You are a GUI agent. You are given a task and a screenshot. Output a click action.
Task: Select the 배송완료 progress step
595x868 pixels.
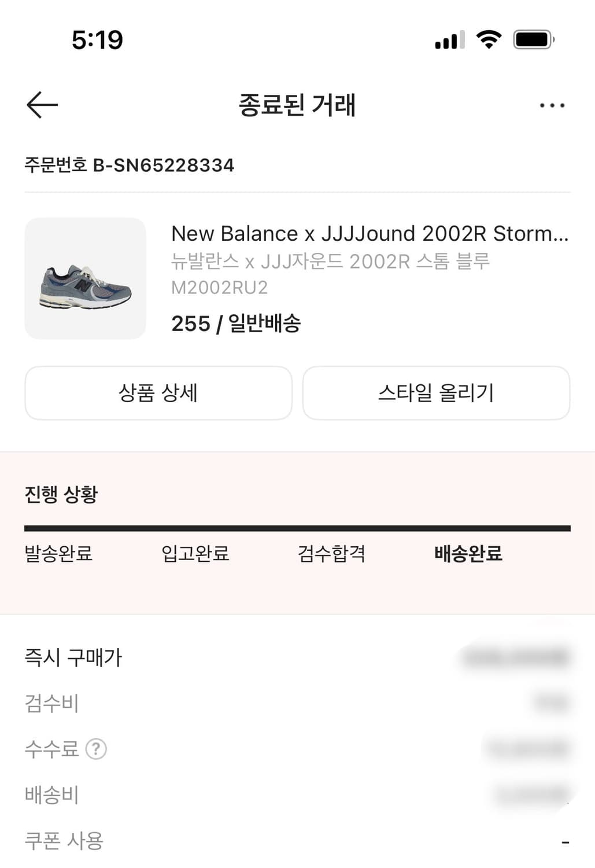(x=468, y=554)
